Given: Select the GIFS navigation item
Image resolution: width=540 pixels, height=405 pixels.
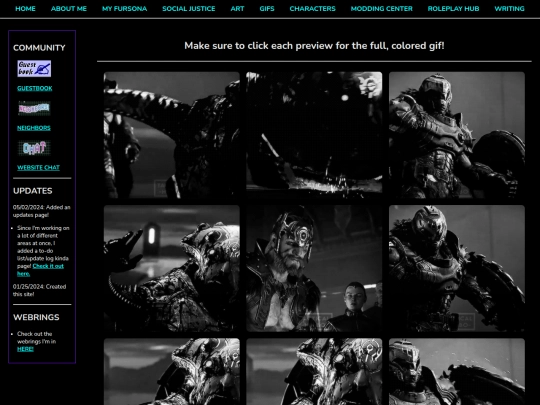Looking at the screenshot, I should (x=267, y=9).
